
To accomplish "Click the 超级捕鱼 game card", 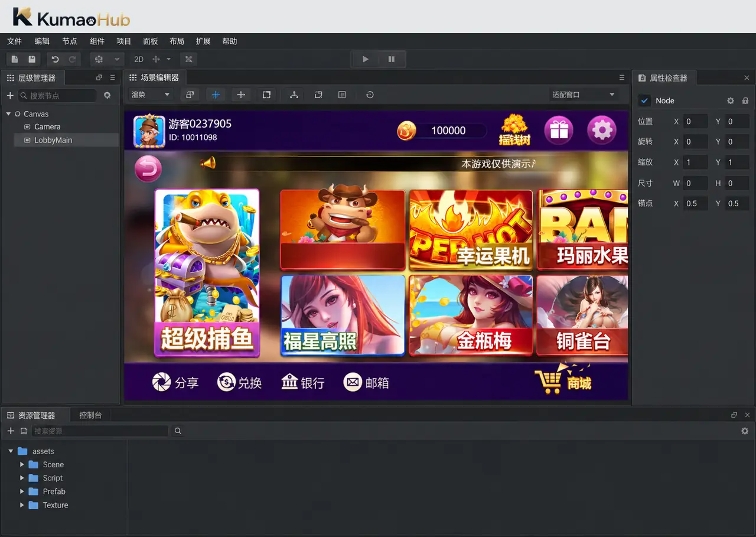I will [207, 273].
